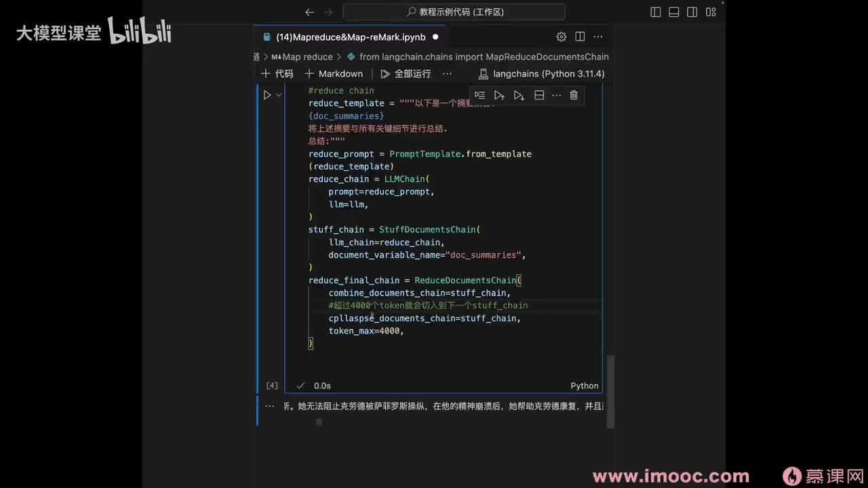Click the notebook vertical scrollbar thumb

pyautogui.click(x=610, y=392)
